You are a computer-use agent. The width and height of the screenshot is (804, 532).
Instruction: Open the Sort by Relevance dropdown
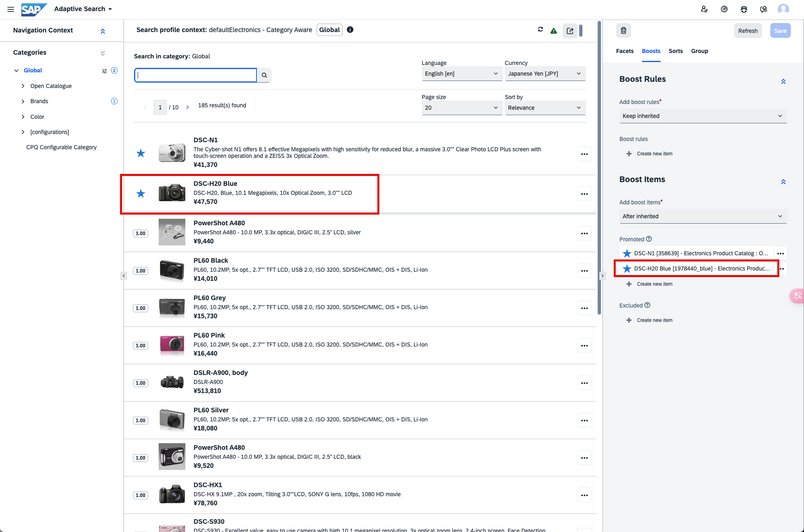coord(545,108)
